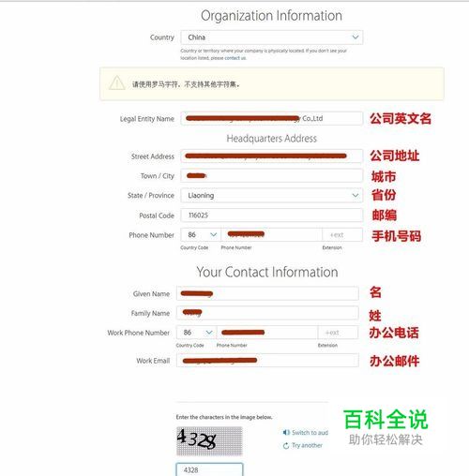Viewport: 469px width, 476px height.
Task: Click the Switch to audio link
Action: (x=310, y=433)
